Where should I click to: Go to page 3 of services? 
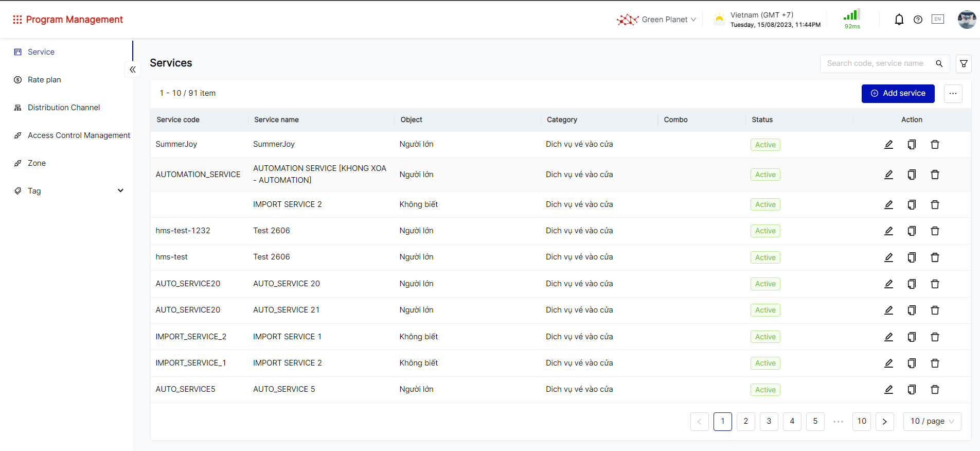[769, 421]
